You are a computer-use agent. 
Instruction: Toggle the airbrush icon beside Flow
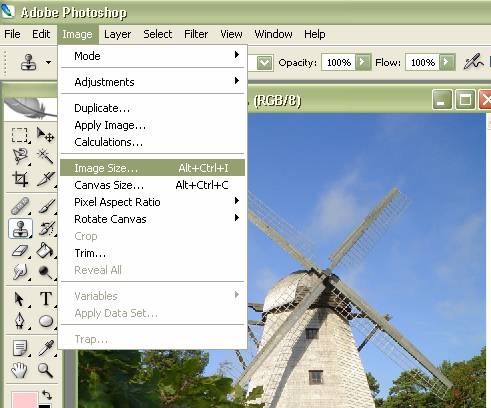tap(473, 62)
